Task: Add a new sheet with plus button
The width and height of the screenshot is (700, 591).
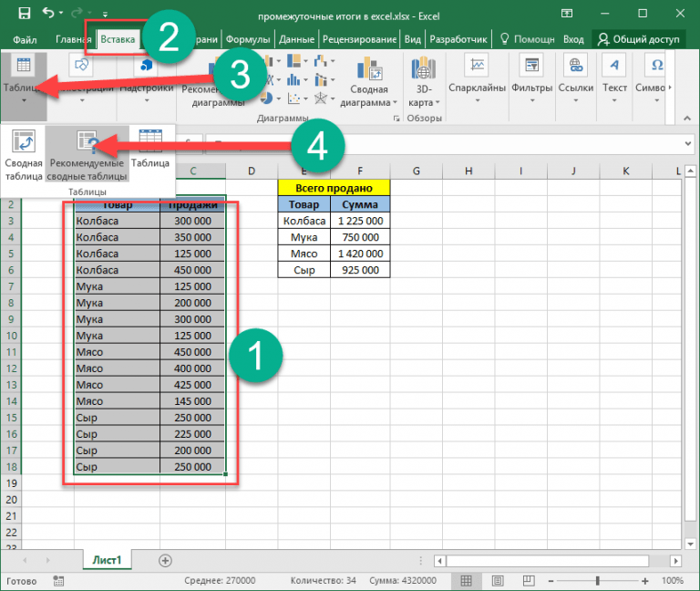Action: coord(165,561)
